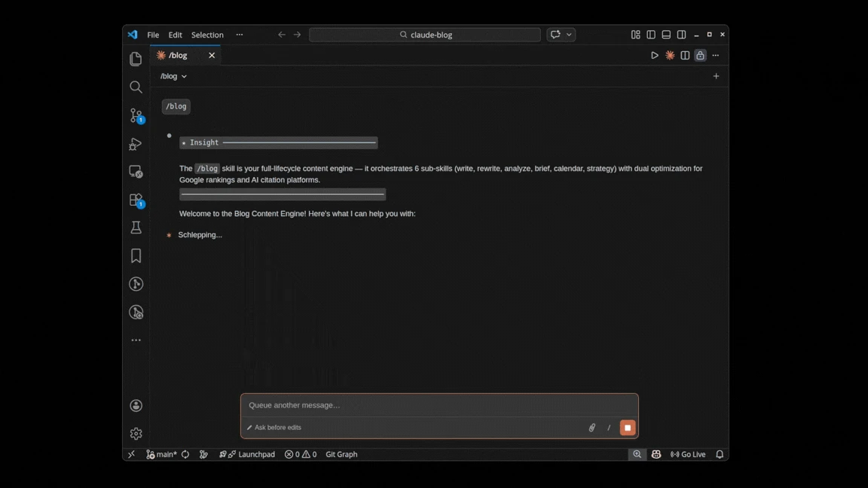The width and height of the screenshot is (868, 488).
Task: Show errors and warnings problems panel
Action: click(301, 454)
